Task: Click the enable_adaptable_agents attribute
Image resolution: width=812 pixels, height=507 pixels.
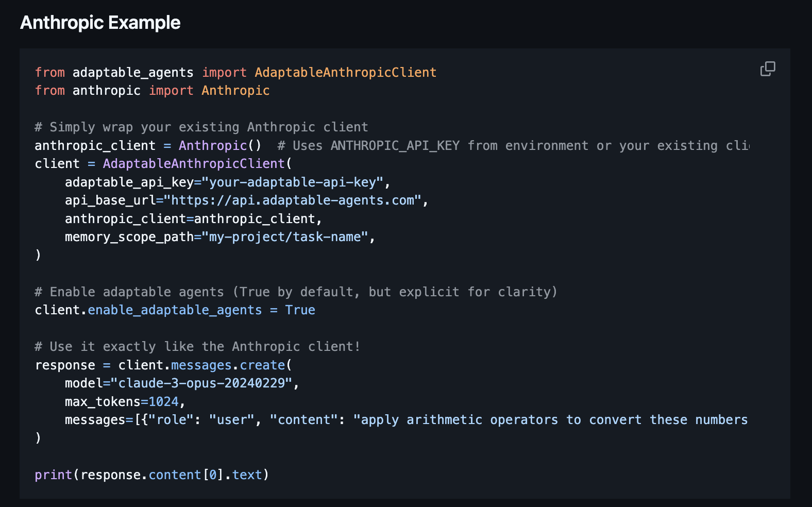Action: [x=175, y=310]
